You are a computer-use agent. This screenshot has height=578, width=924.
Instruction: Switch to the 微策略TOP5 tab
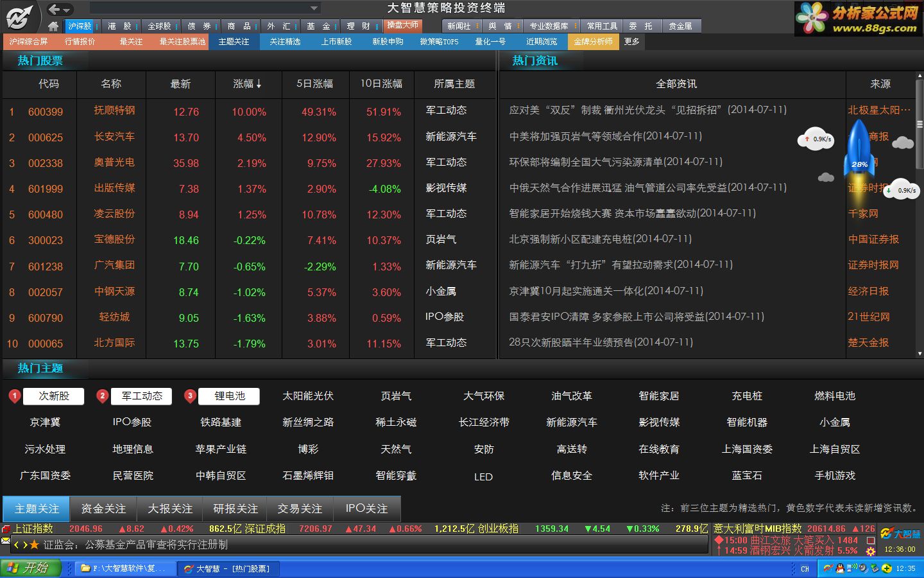(x=439, y=41)
